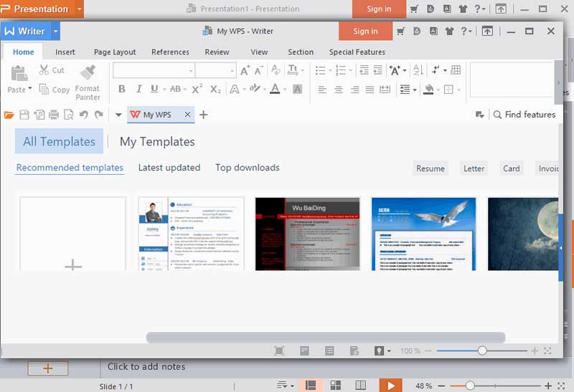Justify text alignment
Viewport: 574px width, 392px height.
[x=370, y=90]
